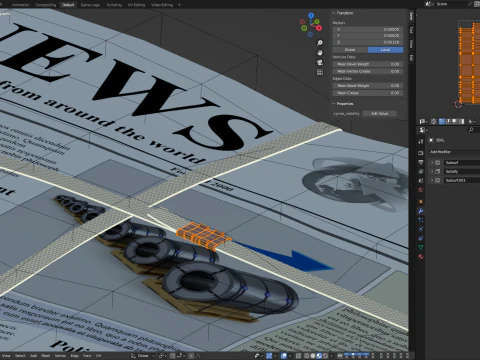Toggle X-ray mode in viewport header

coord(298,356)
